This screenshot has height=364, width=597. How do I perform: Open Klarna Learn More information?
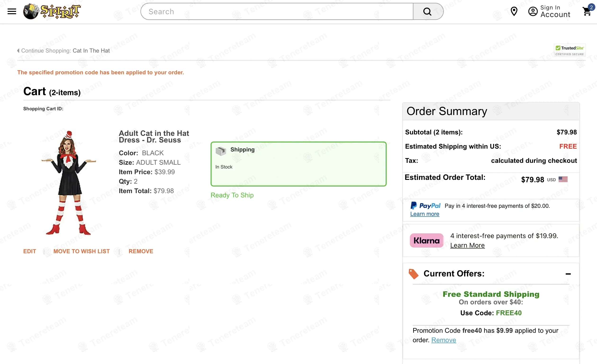point(467,245)
